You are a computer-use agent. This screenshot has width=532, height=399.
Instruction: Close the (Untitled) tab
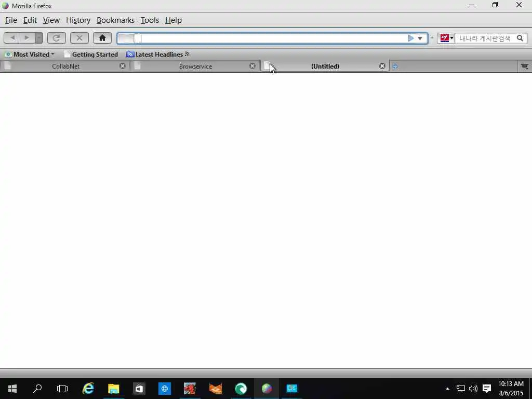coord(382,66)
